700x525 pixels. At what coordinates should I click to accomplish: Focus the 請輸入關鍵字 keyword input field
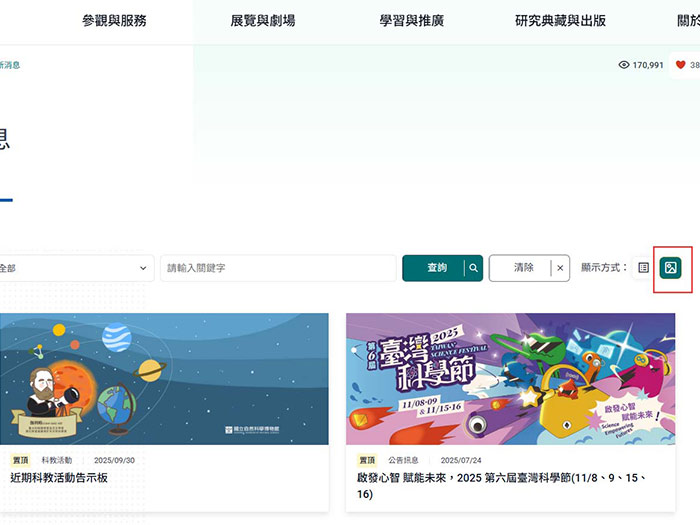[278, 268]
